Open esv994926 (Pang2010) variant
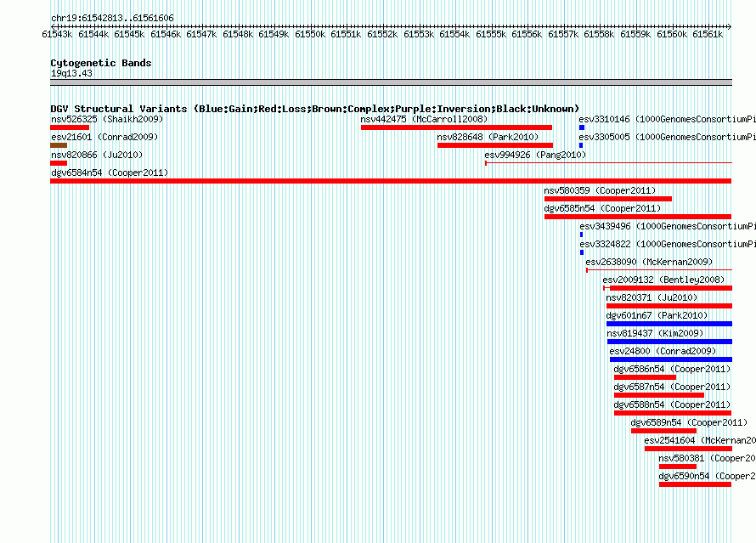Viewport: 756px width, 543px height. click(x=535, y=155)
